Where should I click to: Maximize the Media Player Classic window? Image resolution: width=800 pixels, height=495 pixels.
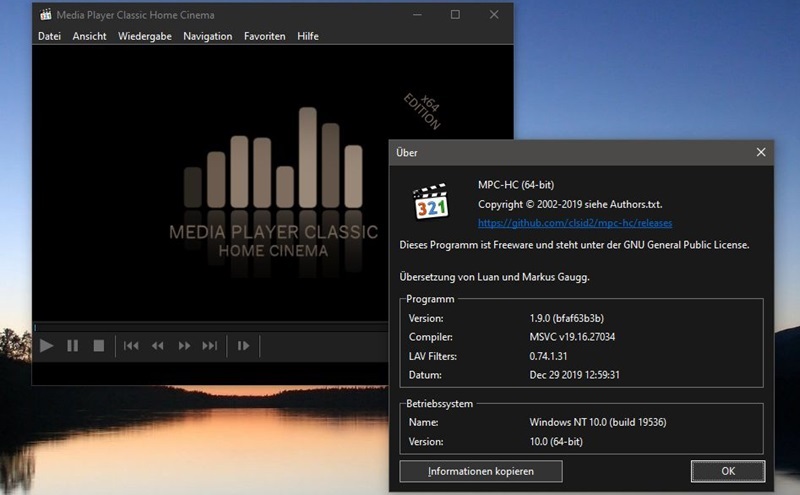click(x=455, y=15)
